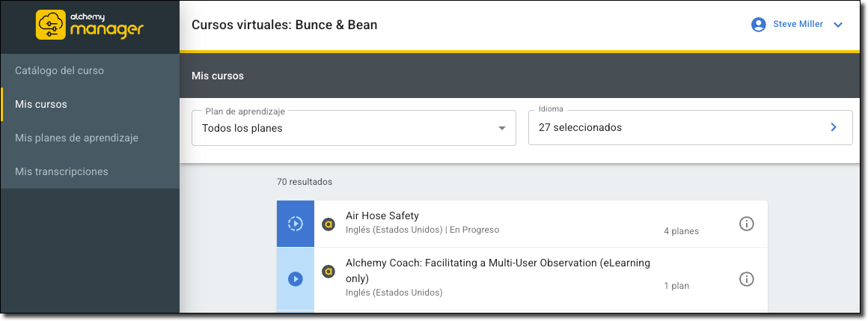Open info icon for Air Hose Safety
This screenshot has height=321, width=868.
click(x=746, y=224)
